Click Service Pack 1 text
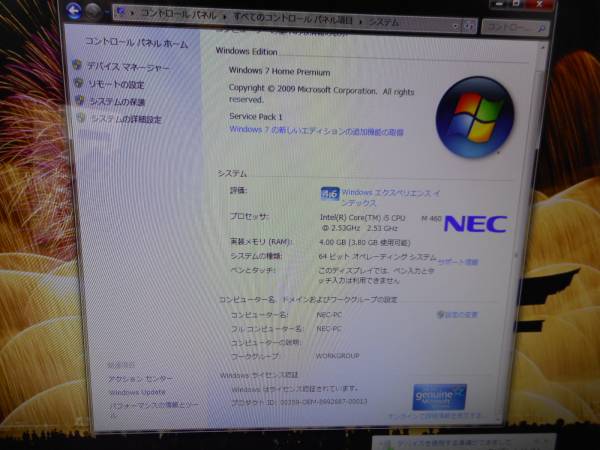 (x=256, y=116)
